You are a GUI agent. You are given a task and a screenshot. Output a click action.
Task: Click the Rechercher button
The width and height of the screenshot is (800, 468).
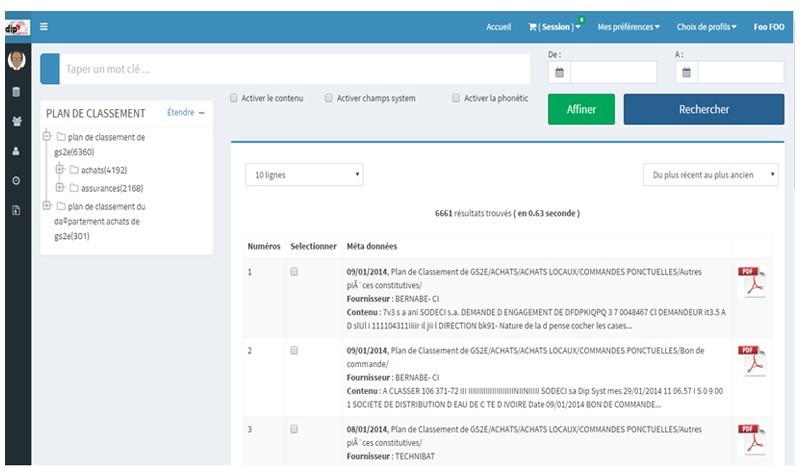(x=704, y=109)
